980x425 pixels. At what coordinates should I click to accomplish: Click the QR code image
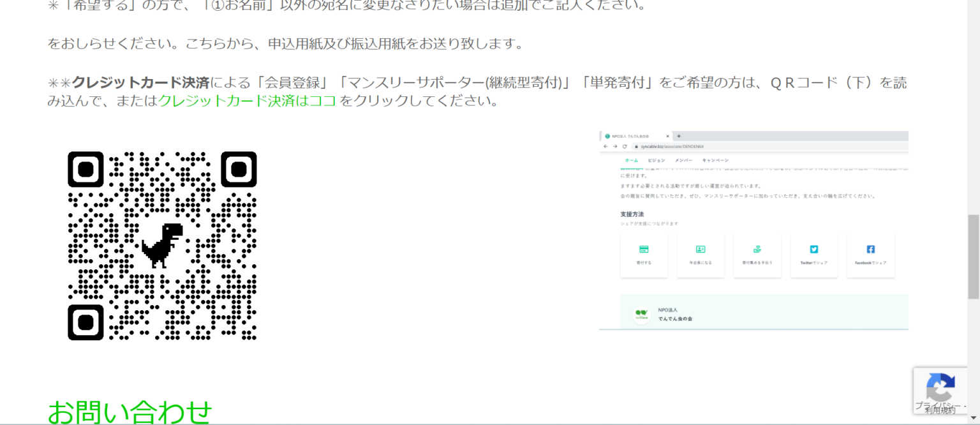pos(162,246)
